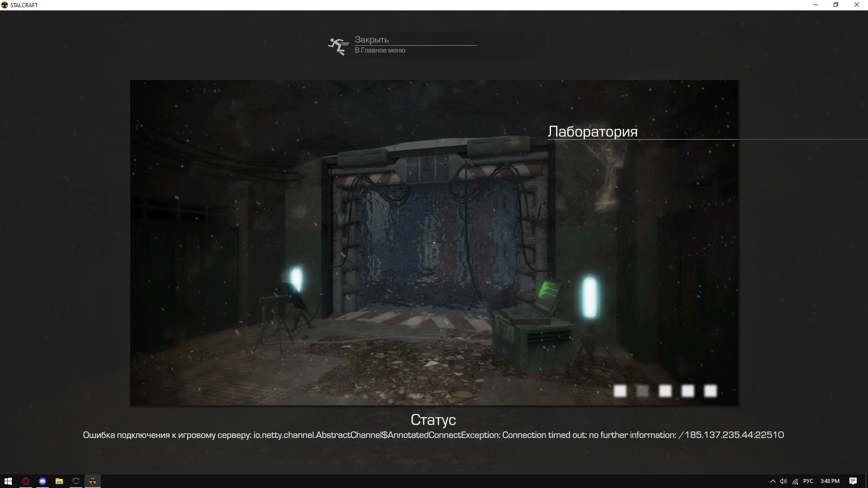The height and width of the screenshot is (488, 868).
Task: Open the Windows Start menu
Action: pyautogui.click(x=8, y=481)
